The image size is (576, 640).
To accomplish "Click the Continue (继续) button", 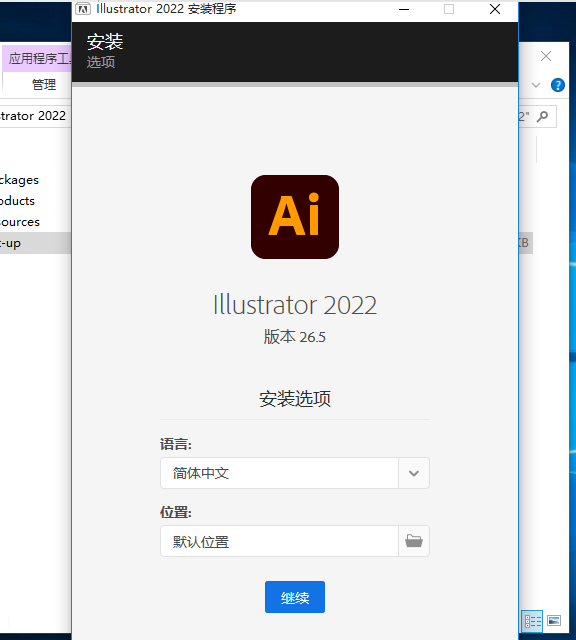I will click(x=295, y=597).
